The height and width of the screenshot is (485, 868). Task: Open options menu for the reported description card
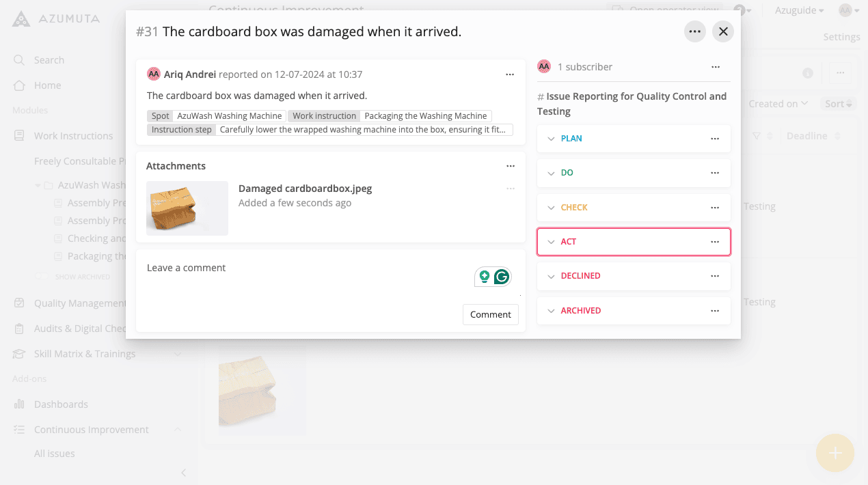pyautogui.click(x=510, y=74)
